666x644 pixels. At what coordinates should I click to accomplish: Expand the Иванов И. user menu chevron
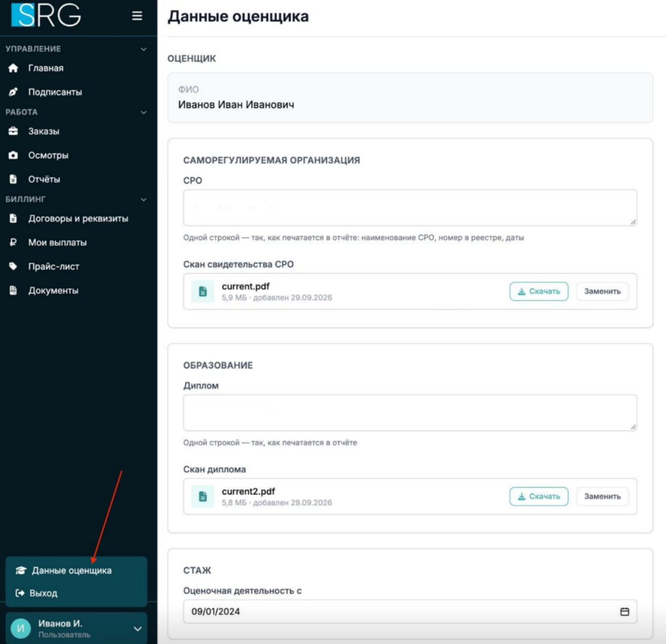tap(138, 629)
